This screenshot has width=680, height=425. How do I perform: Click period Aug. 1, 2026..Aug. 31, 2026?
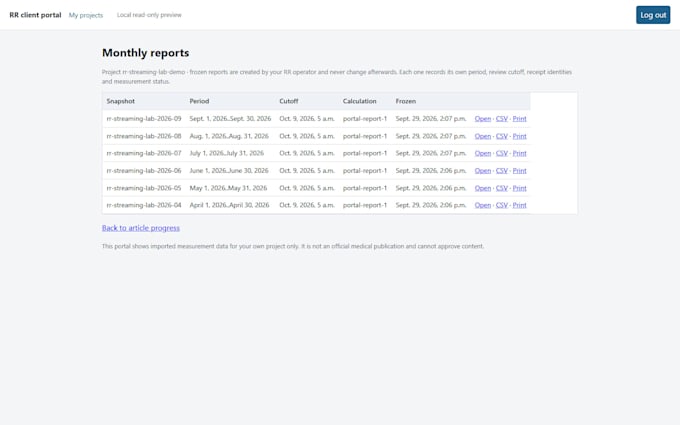click(229, 136)
